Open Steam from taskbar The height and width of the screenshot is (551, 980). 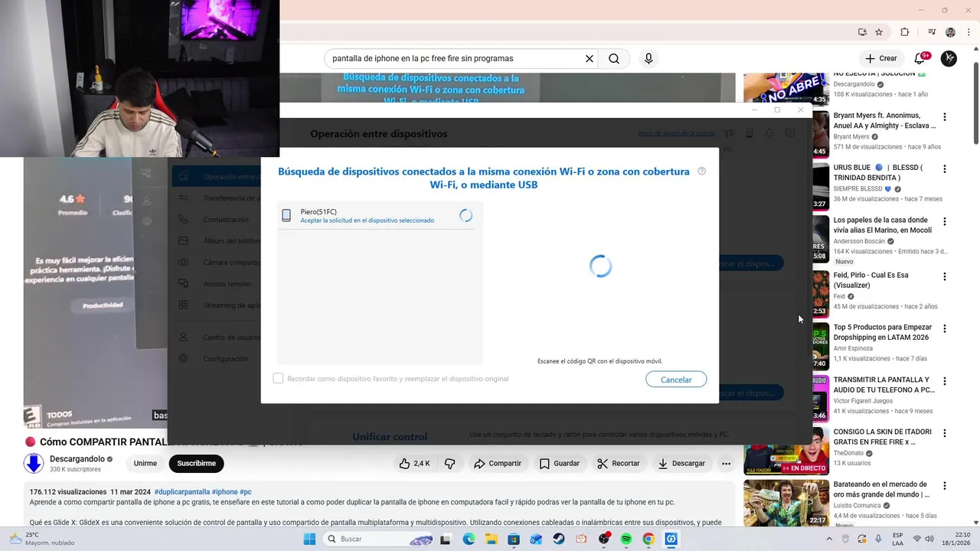(559, 539)
